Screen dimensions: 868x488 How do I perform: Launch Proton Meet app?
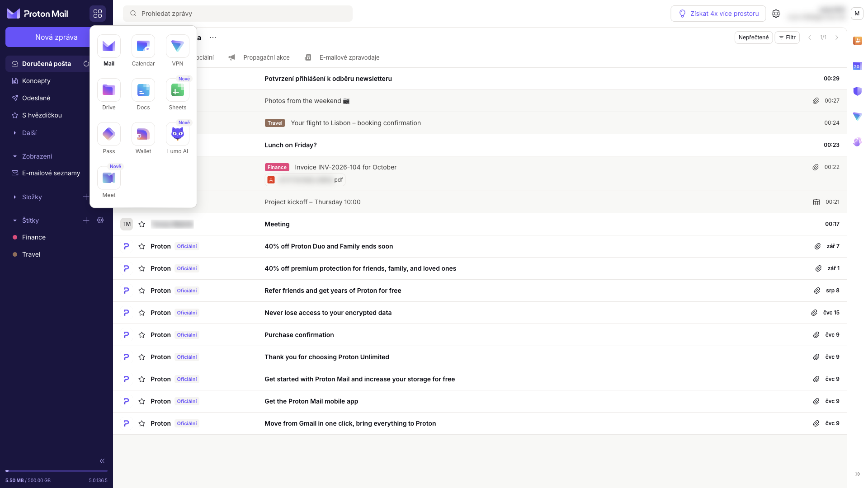[x=109, y=183]
